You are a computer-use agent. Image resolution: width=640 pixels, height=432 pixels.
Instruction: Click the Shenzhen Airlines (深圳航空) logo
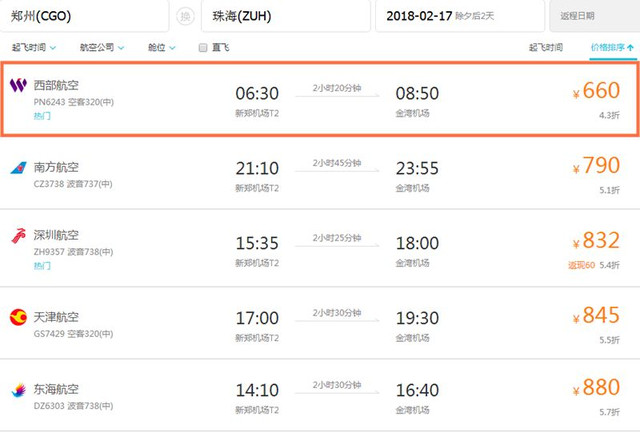point(18,237)
